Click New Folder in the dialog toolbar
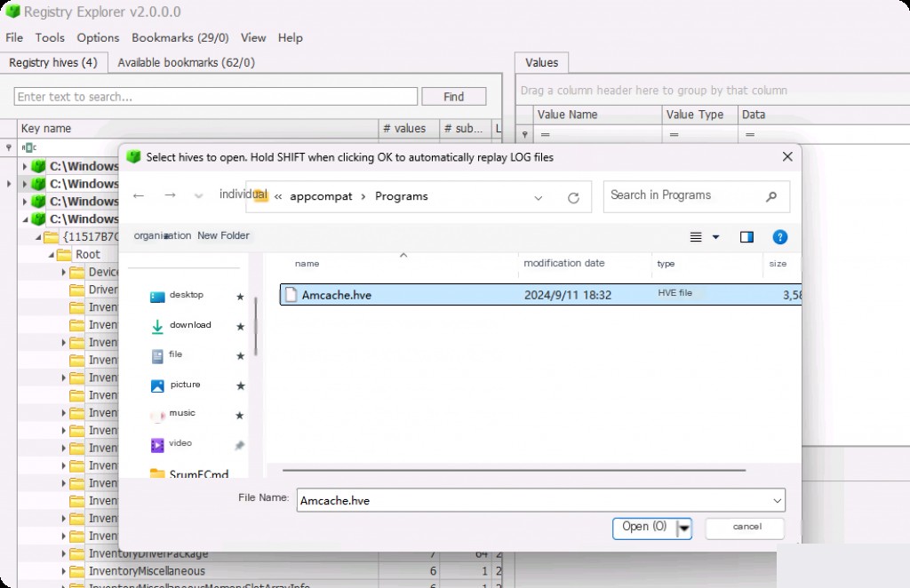Image resolution: width=910 pixels, height=588 pixels. 223,235
